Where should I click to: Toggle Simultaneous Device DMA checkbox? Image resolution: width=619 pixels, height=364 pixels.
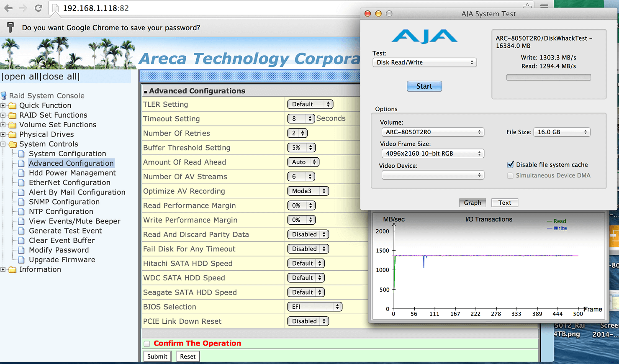(x=510, y=176)
